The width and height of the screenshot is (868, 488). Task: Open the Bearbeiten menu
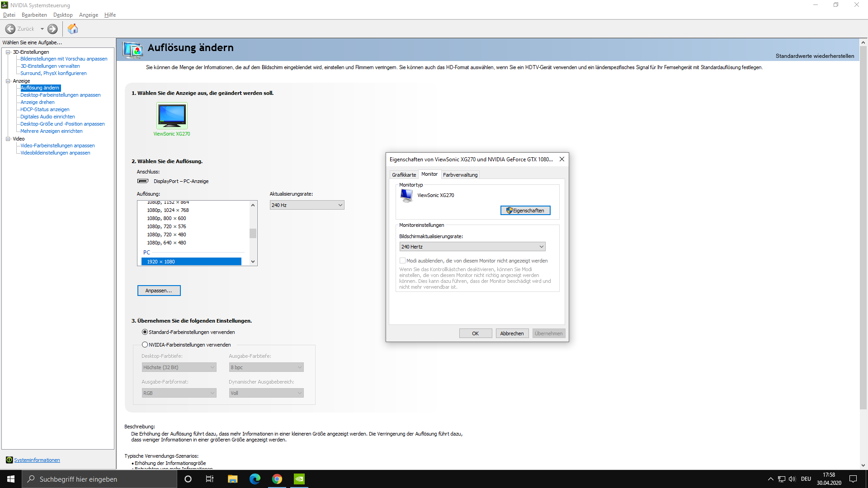click(x=34, y=15)
